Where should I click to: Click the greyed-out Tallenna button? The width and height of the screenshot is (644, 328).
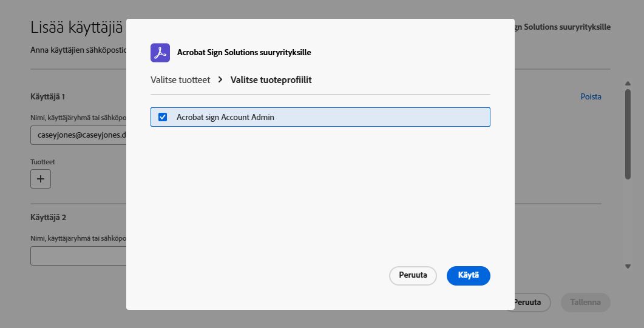pyautogui.click(x=586, y=302)
